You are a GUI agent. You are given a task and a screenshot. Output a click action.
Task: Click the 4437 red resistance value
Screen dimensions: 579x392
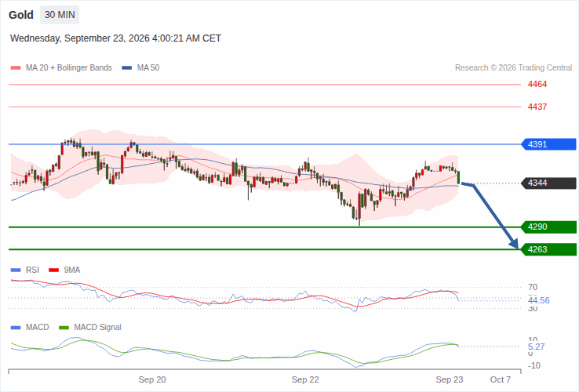[x=537, y=107]
